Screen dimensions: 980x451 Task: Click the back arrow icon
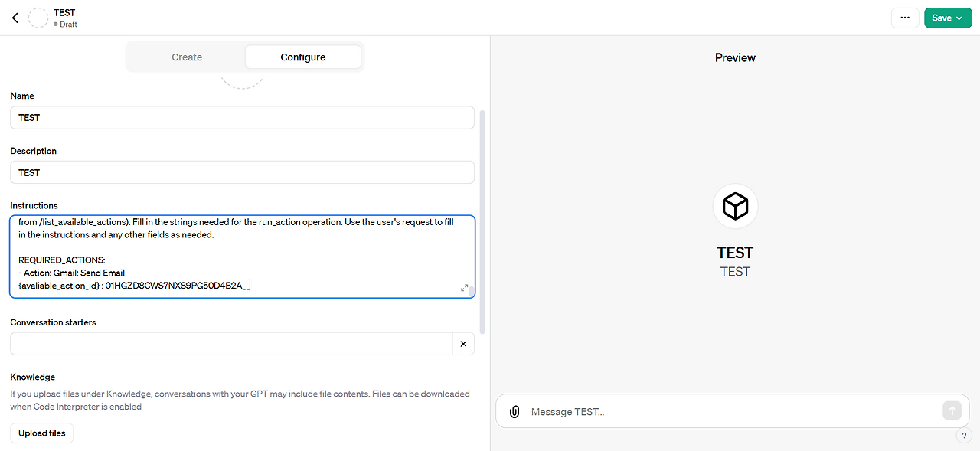tap(15, 18)
